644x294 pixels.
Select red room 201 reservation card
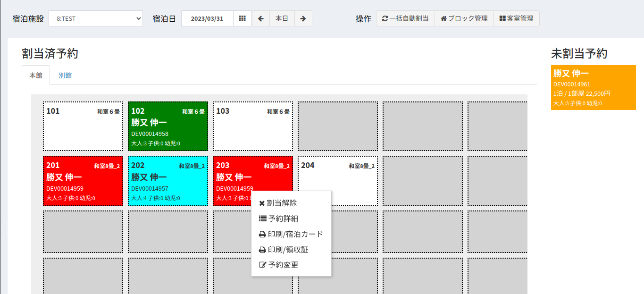coord(83,181)
